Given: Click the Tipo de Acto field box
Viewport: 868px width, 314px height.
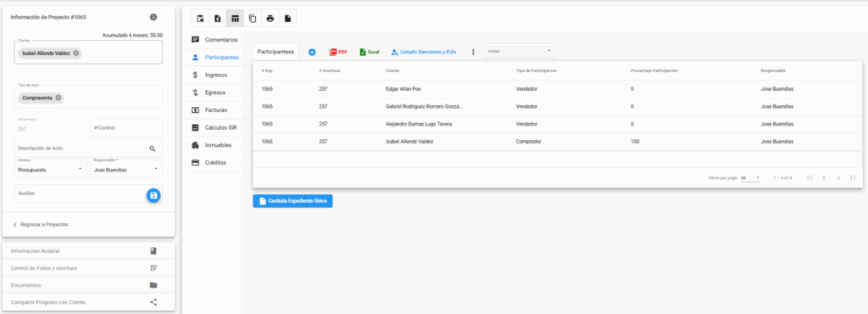Looking at the screenshot, I should (88, 97).
